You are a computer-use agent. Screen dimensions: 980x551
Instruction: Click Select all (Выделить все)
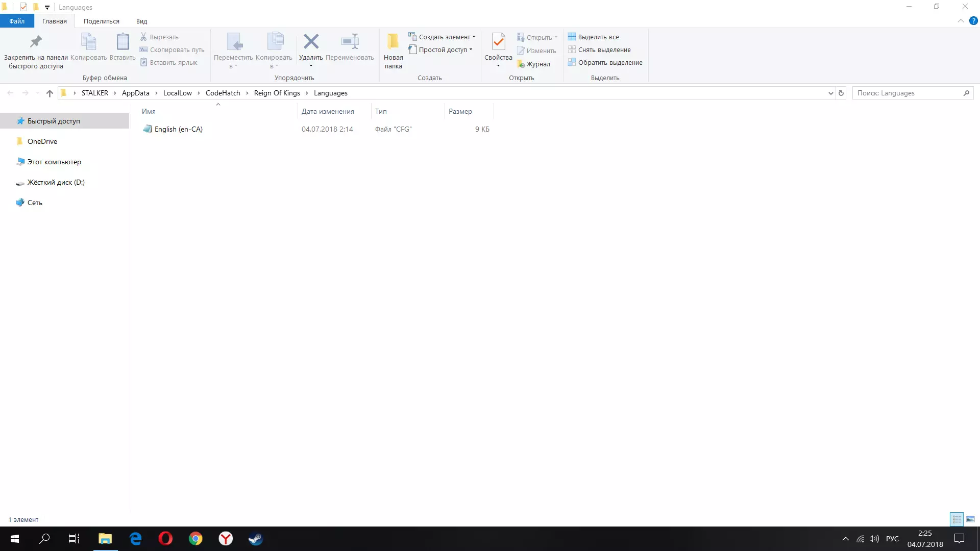pos(598,37)
